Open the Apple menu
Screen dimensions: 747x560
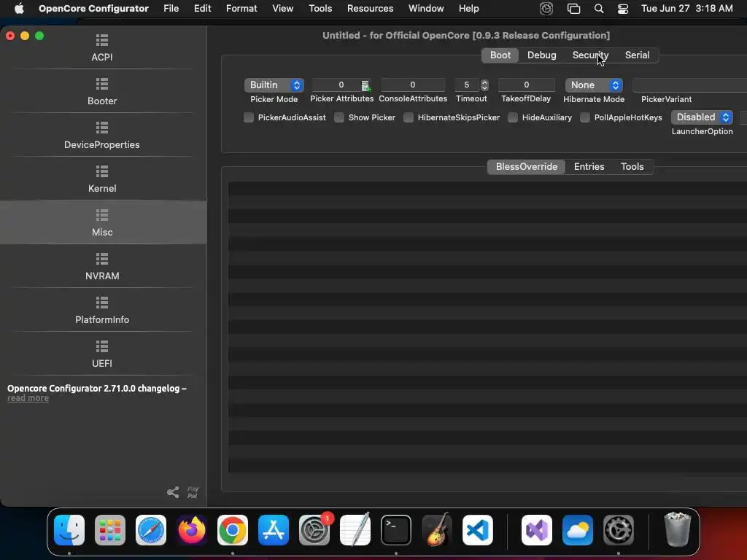19,9
